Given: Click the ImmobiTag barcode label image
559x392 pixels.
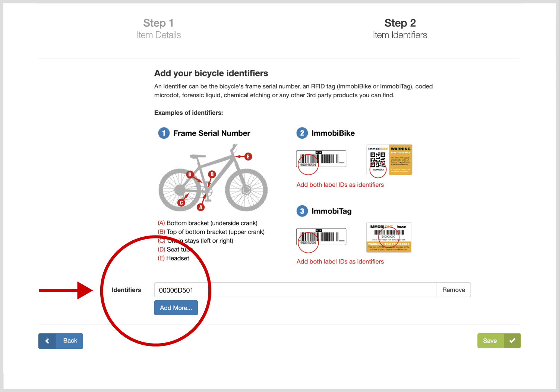Looking at the screenshot, I should point(321,237).
